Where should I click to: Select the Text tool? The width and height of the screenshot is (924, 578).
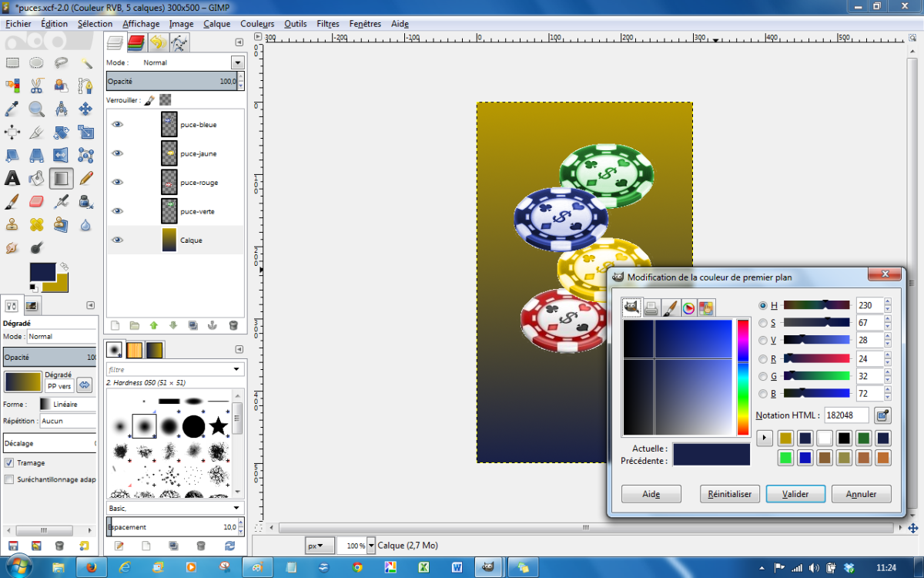(12, 179)
